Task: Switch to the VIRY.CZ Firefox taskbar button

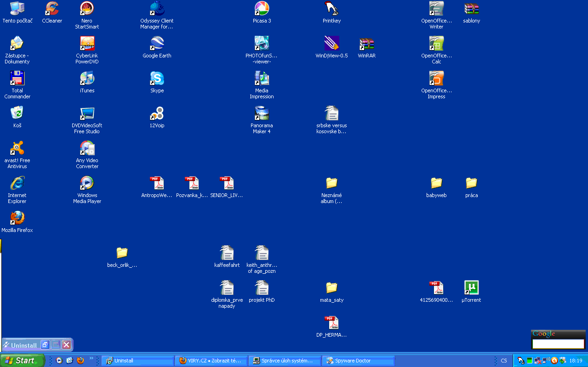Action: [x=211, y=361]
